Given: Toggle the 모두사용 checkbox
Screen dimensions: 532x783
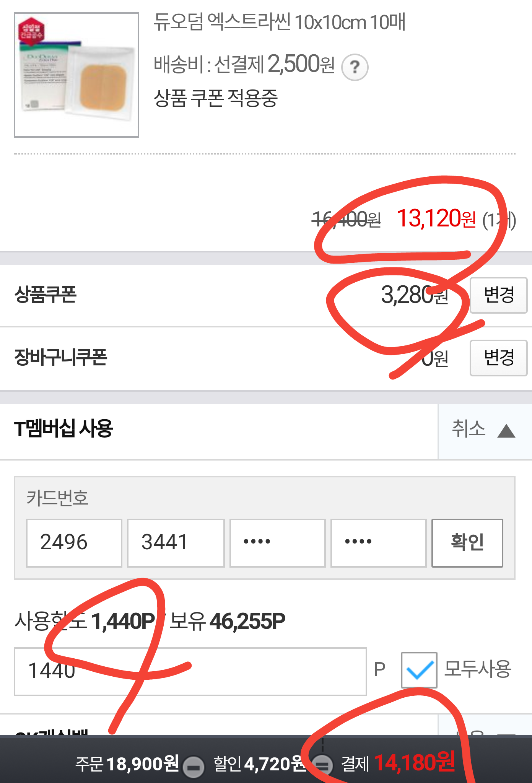Looking at the screenshot, I should click(419, 670).
